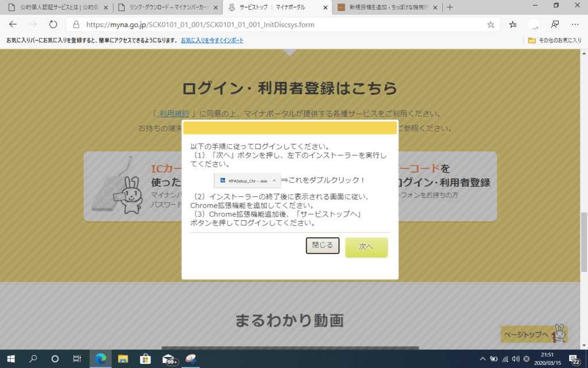This screenshot has height=368, width=588.
Task: Open taskbar search magnifier
Action: tap(33, 359)
